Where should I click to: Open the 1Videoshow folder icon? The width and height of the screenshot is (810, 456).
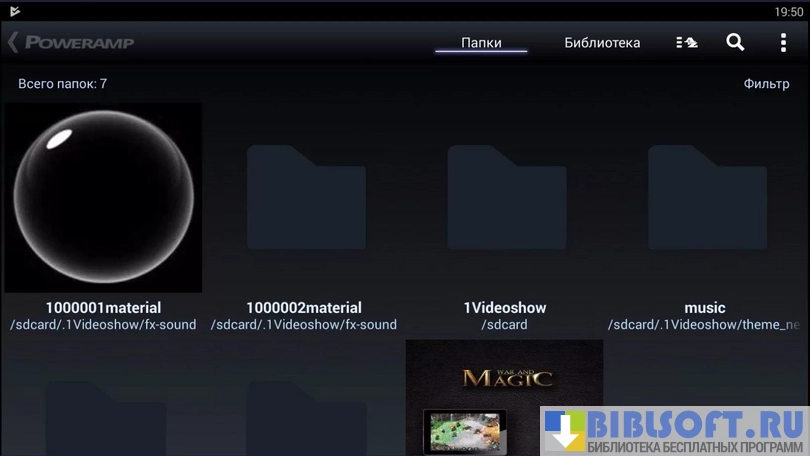coord(505,197)
